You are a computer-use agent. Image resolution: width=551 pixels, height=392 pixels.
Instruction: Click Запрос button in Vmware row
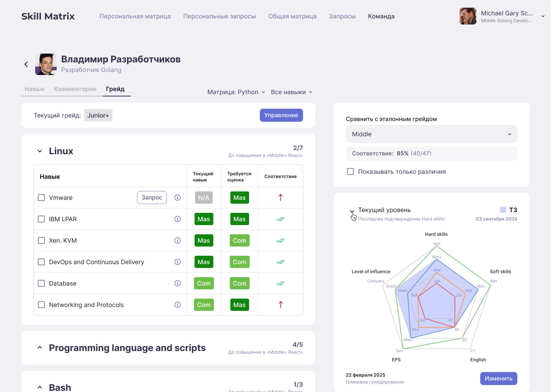152,198
